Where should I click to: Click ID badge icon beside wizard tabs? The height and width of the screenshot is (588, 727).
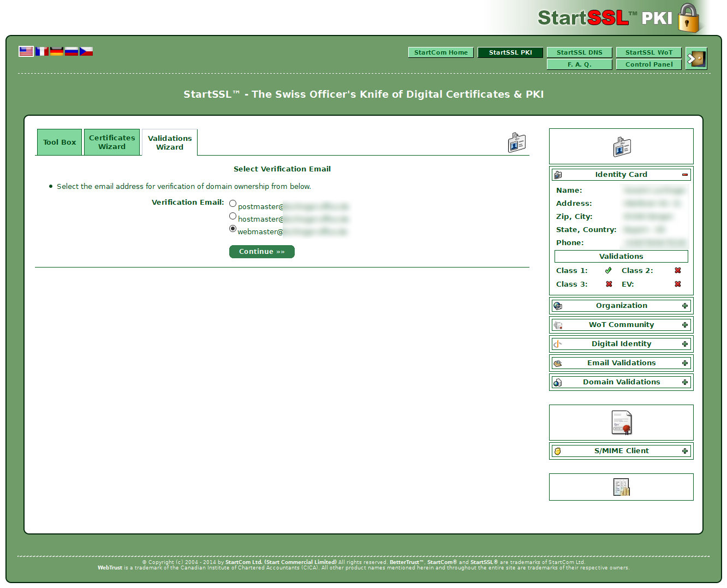[x=516, y=142]
